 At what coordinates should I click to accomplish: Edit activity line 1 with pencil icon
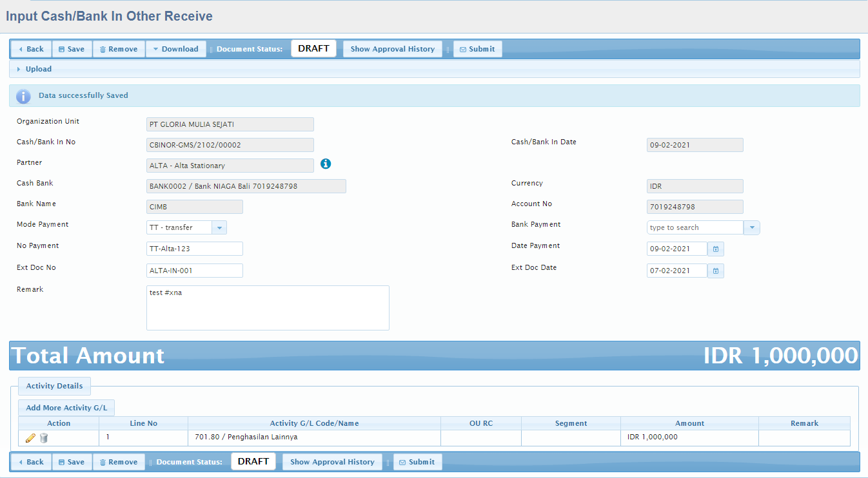click(x=30, y=438)
